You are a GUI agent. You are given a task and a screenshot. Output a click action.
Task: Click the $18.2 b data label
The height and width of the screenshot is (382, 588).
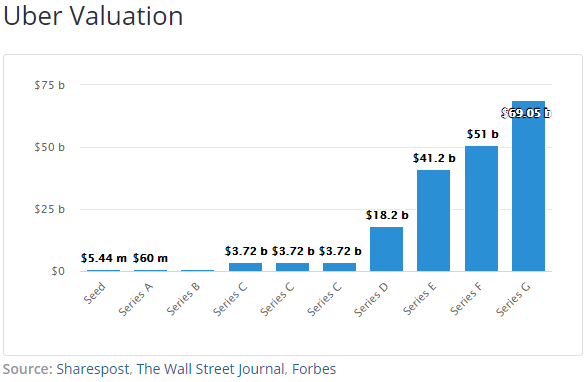click(x=387, y=215)
